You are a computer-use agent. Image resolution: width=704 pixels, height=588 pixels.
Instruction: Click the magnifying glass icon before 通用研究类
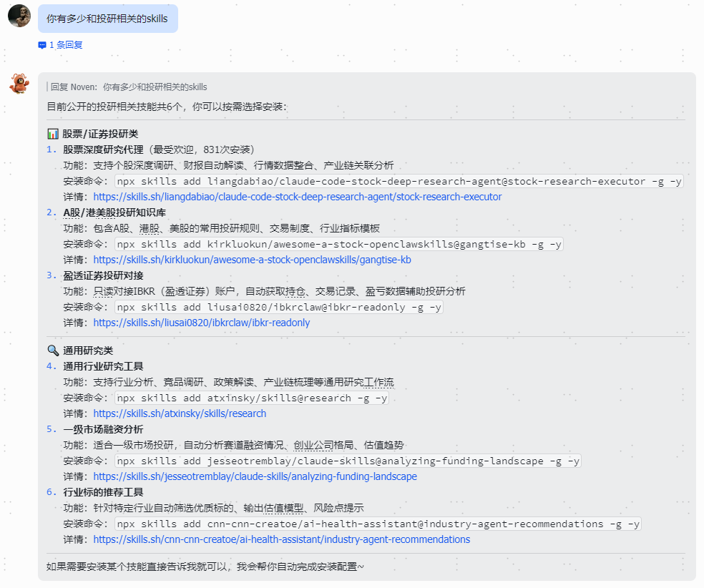[52, 351]
